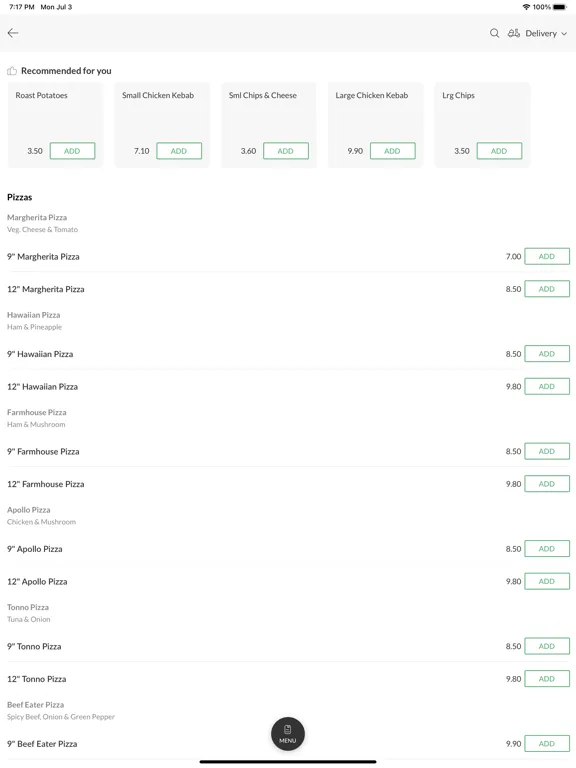
Task: Add Small Chicken Kebab to order
Action: click(x=179, y=151)
